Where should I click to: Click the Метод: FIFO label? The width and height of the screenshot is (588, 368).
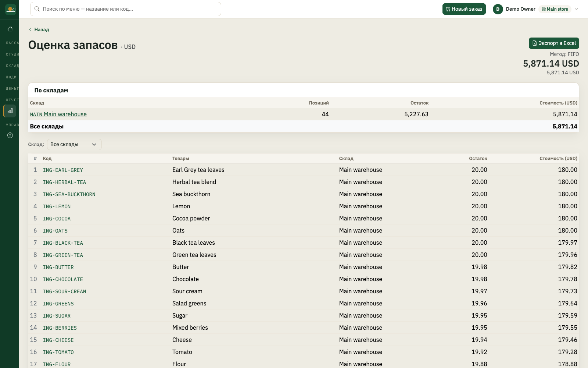[564, 54]
